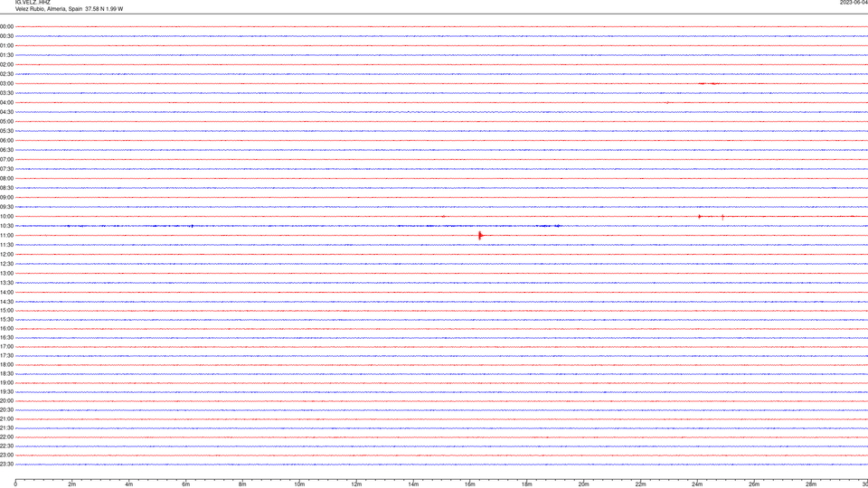
Task: Click the 08:30 time label
Action: 6,188
